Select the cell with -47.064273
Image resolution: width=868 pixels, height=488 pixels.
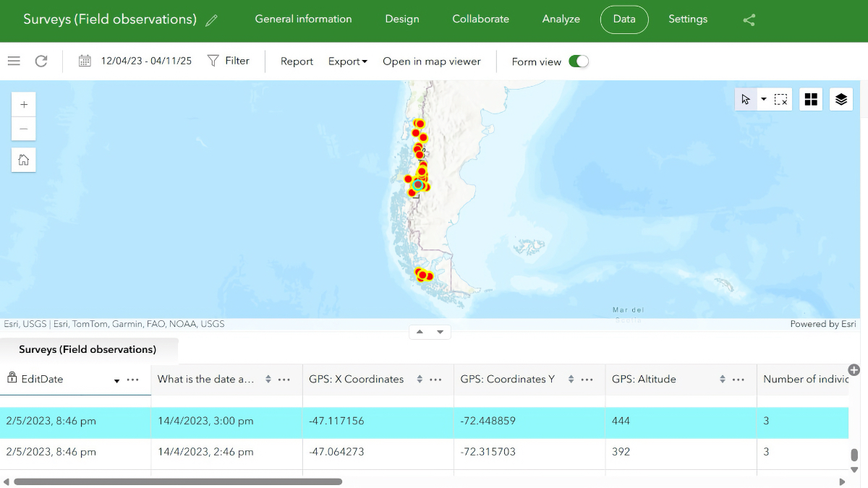pos(378,453)
